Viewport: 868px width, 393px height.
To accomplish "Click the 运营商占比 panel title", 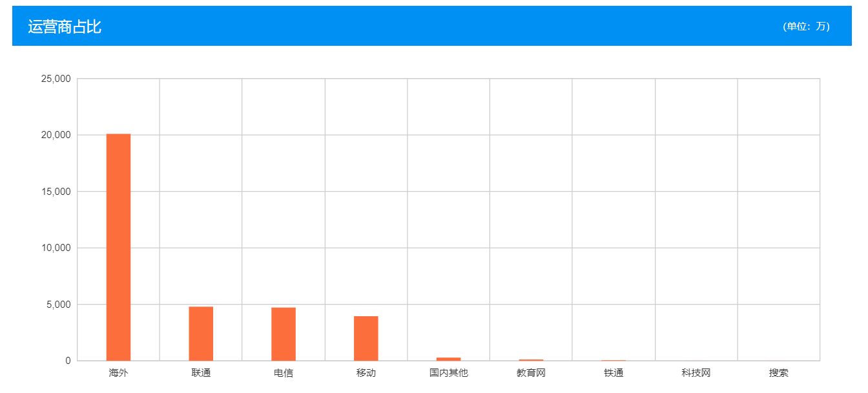I will coord(65,26).
